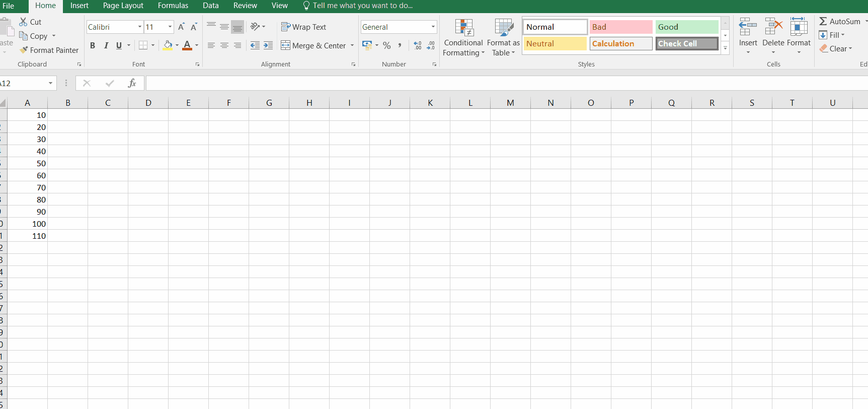The image size is (868, 409).
Task: Increase decimal places
Action: click(x=418, y=45)
